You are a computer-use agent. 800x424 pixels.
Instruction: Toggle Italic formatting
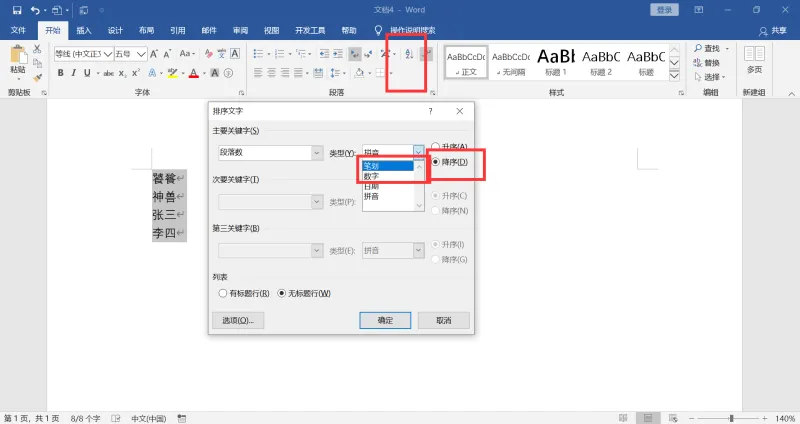tap(73, 73)
